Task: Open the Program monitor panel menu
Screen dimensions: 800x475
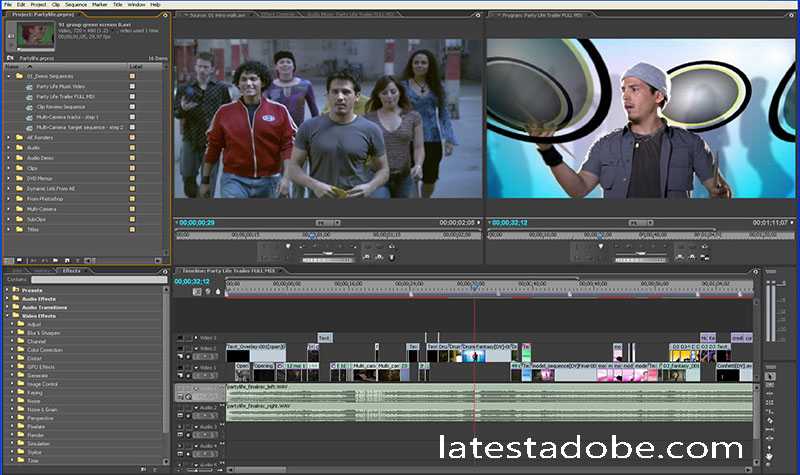Action: (x=791, y=15)
